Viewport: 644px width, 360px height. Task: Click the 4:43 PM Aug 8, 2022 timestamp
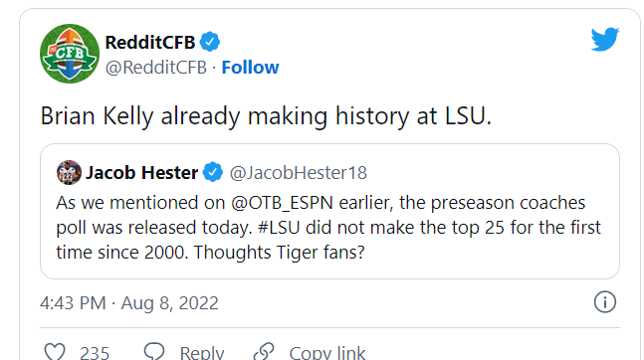(129, 303)
